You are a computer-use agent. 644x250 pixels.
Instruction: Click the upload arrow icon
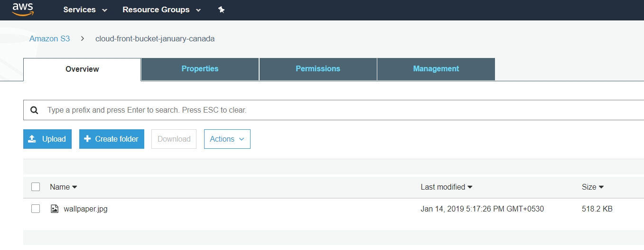(32, 139)
